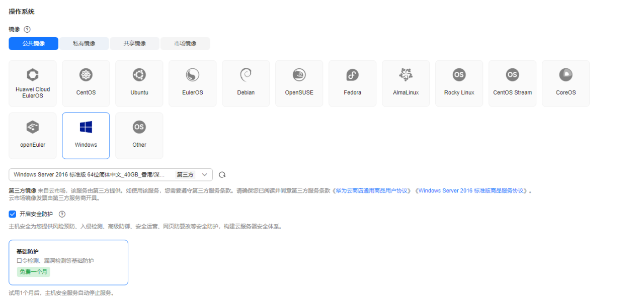Open 华为云商店通用商品用户协议 link
This screenshot has height=304, width=644.
coord(372,191)
